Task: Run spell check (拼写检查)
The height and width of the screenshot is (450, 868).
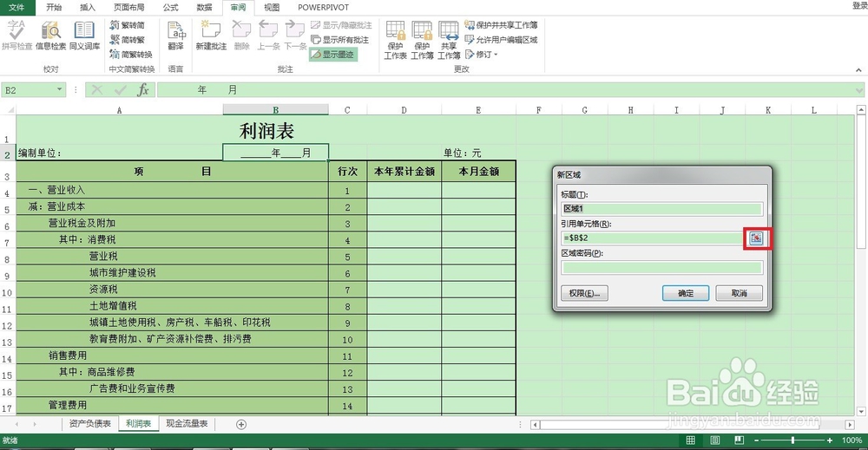Action: point(16,36)
